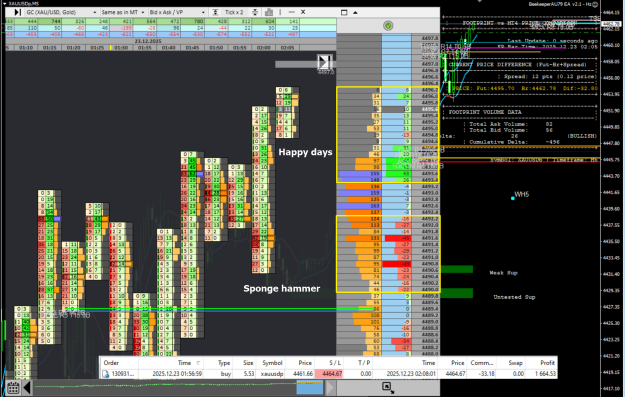Click the 23.12.2025 date label
Viewport: 625px width, 397px height.
[x=148, y=41]
